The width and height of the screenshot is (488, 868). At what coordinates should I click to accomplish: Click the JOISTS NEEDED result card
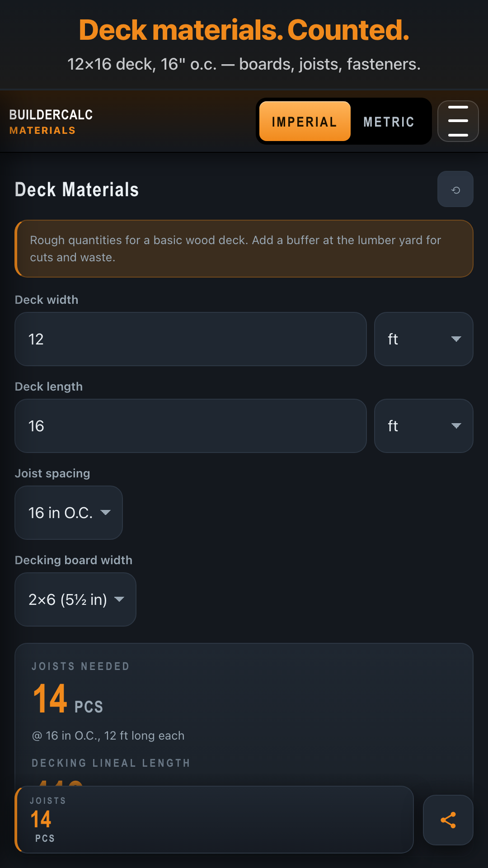click(244, 701)
